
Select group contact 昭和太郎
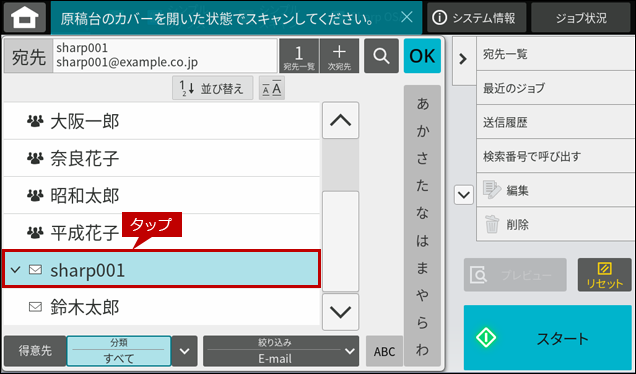162,196
